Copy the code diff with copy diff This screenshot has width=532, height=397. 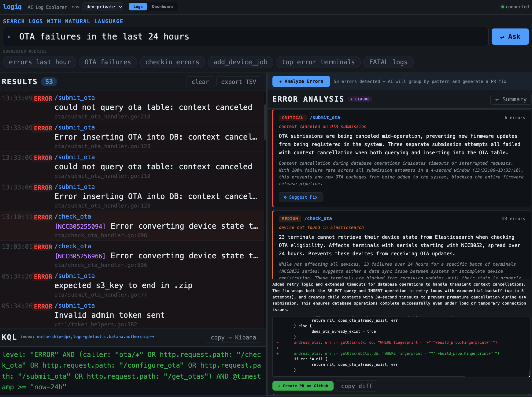coord(357,386)
